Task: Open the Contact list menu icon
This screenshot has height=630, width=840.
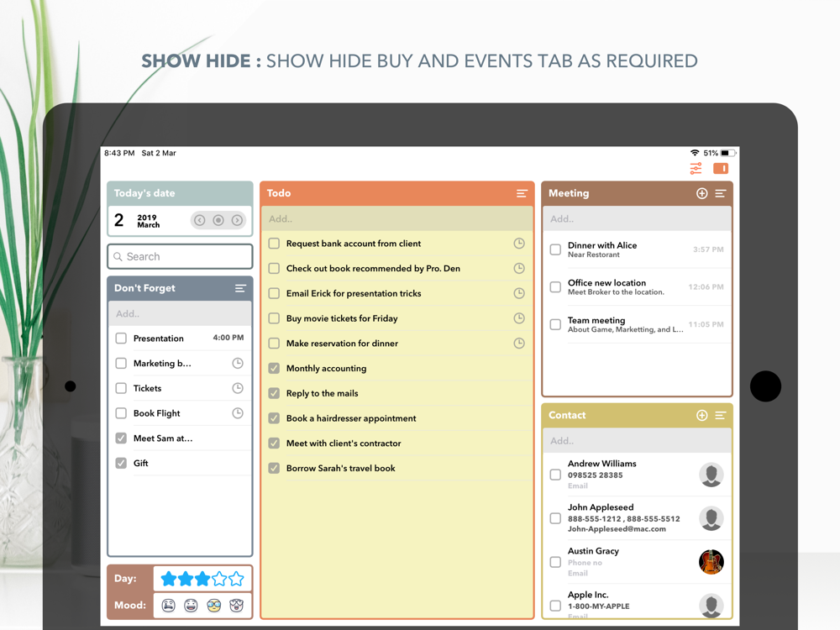Action: pos(721,415)
